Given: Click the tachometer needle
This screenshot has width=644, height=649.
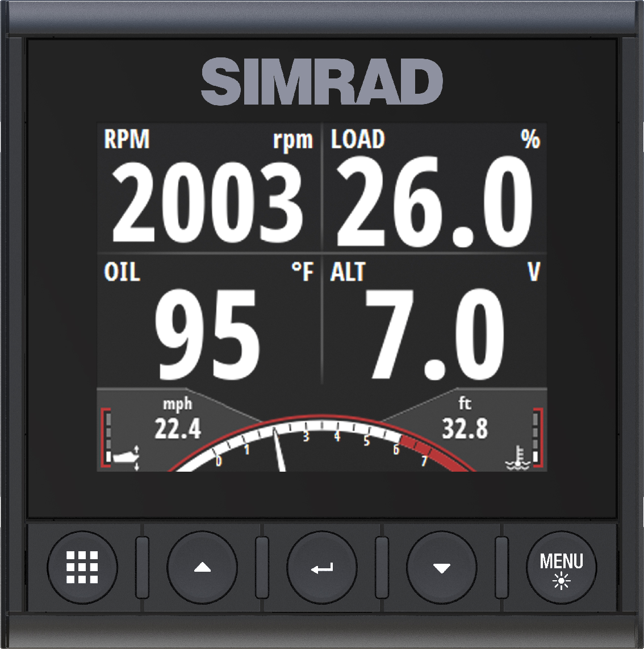Looking at the screenshot, I should [279, 450].
